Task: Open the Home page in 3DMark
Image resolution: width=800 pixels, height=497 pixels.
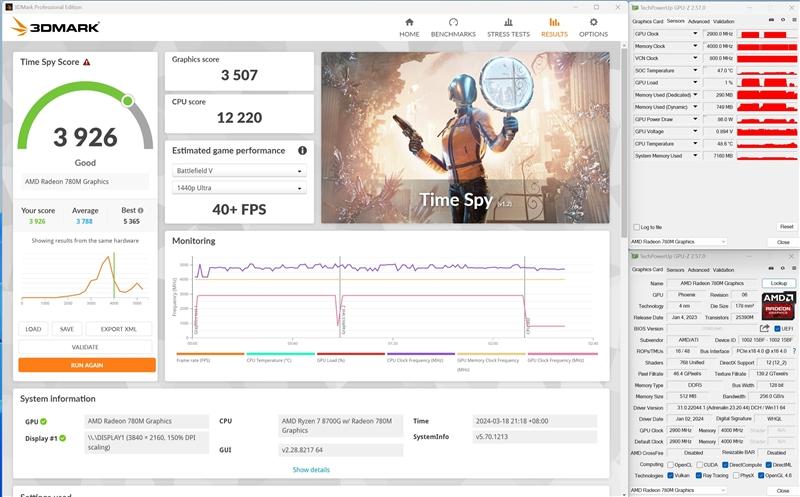Action: (x=409, y=27)
